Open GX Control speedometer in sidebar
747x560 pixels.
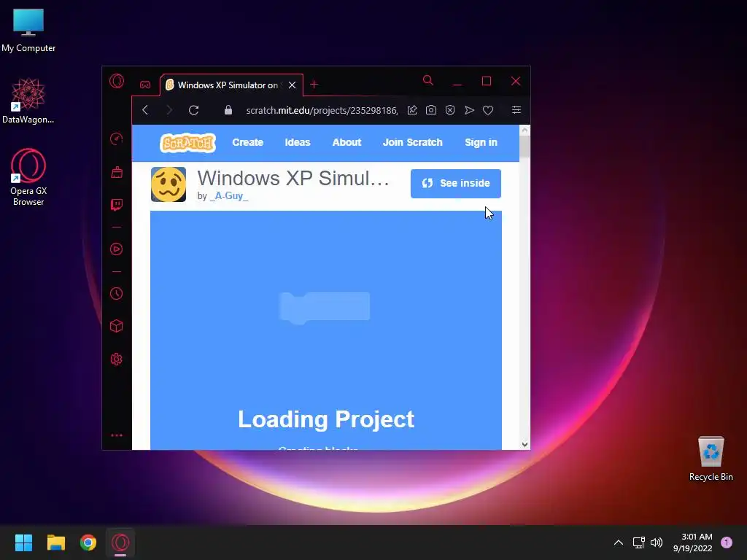point(116,139)
